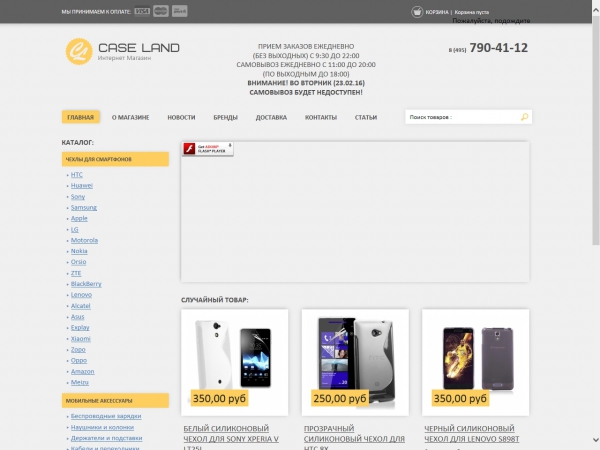This screenshot has height=450, width=600.
Task: Open the Huawei cases link
Action: (82, 186)
